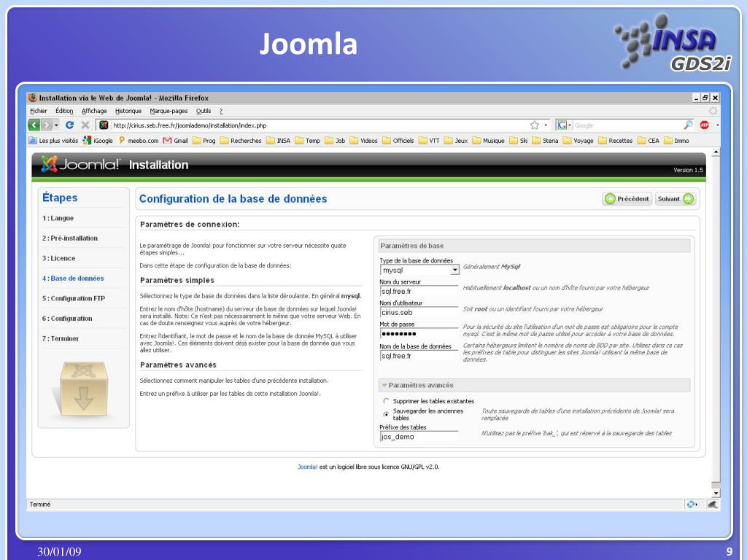The width and height of the screenshot is (747, 560).
Task: Bookmark this page with the star icon
Action: click(x=535, y=125)
